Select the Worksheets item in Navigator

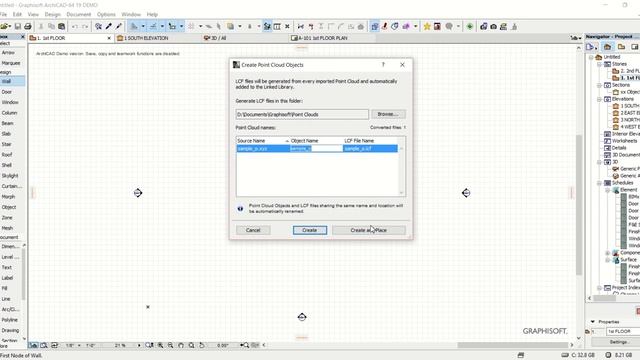624,141
